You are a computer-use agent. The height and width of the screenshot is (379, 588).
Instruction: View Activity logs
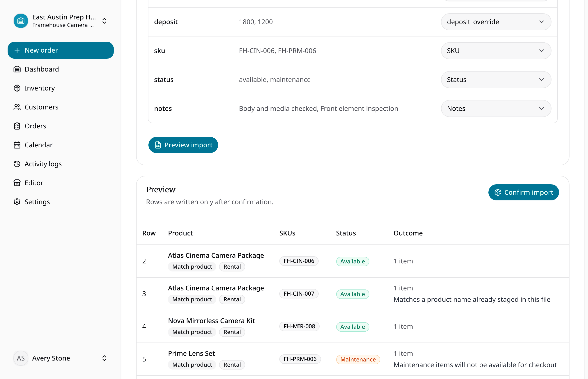61,164
